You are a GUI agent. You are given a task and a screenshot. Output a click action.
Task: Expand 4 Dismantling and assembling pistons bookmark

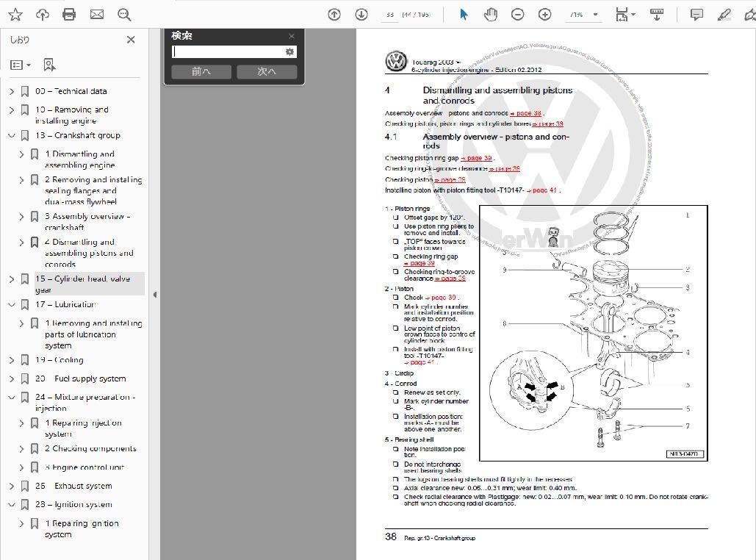coord(21,242)
